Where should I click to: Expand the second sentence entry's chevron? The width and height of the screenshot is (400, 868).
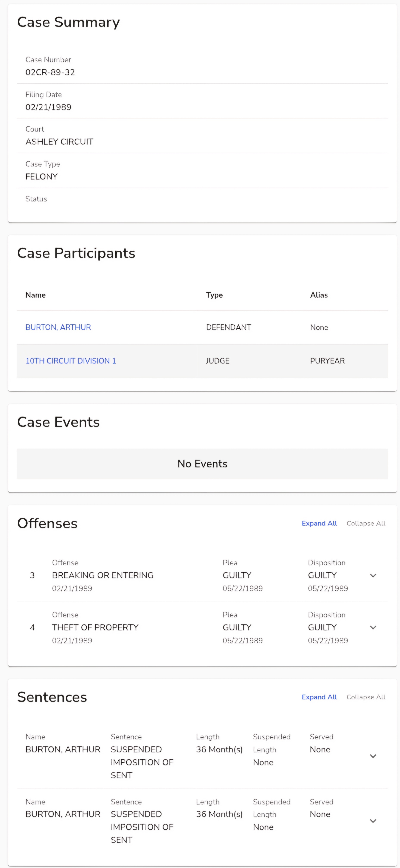373,821
